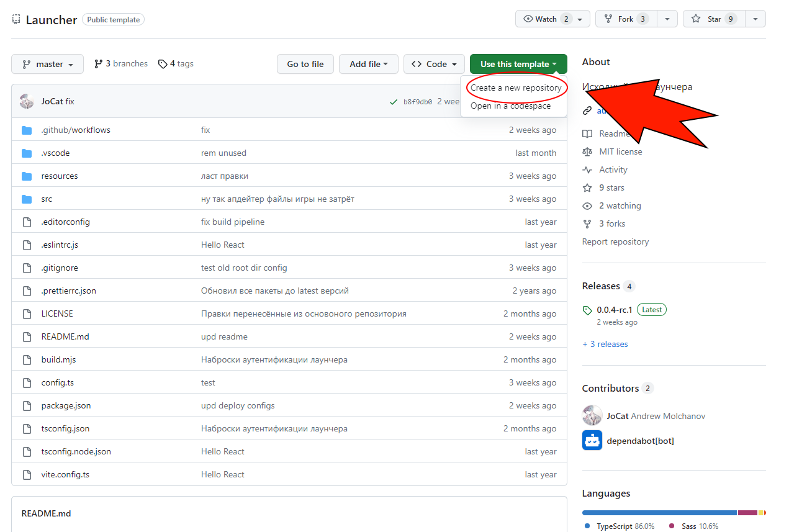Toggle Watch for this repository

pyautogui.click(x=546, y=19)
